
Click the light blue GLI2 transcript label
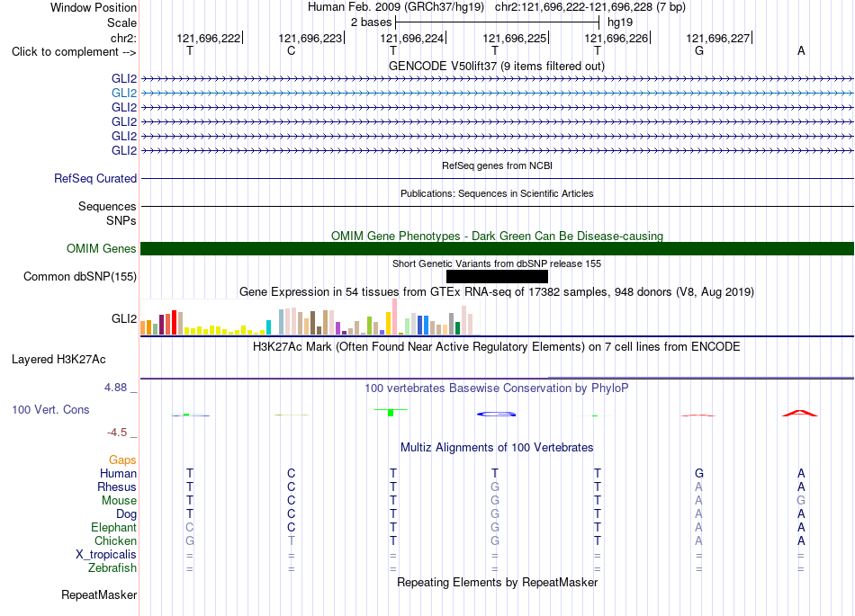124,94
